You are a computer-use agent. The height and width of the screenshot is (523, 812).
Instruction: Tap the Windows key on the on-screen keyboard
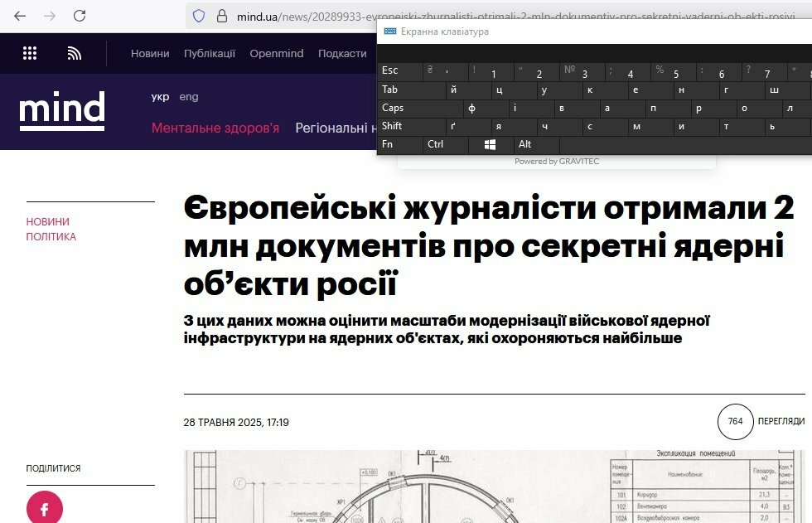click(490, 144)
